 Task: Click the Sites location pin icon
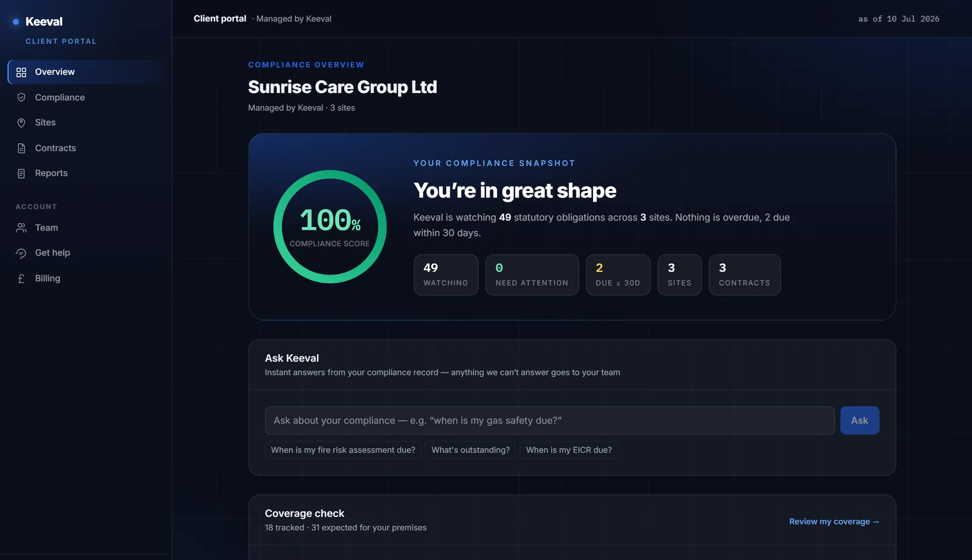tap(21, 123)
